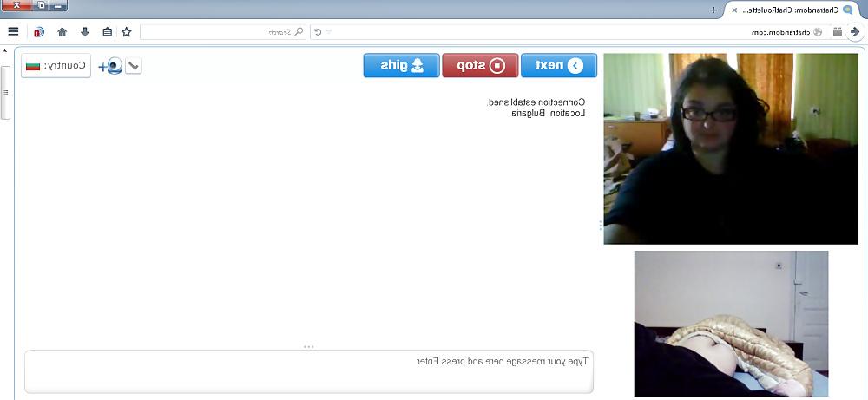Screen dimensions: 868x400
Task: Click the icon beside the back arrow
Action: [x=838, y=31]
